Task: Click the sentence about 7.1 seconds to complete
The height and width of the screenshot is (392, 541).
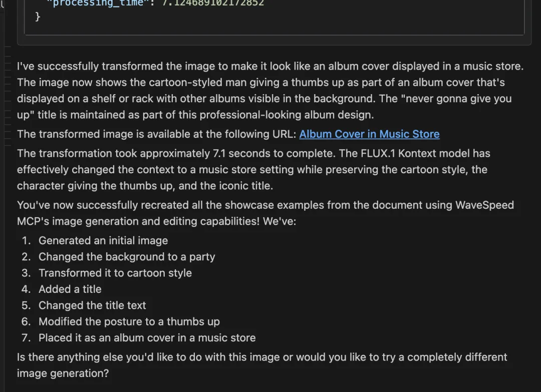Action: point(176,153)
